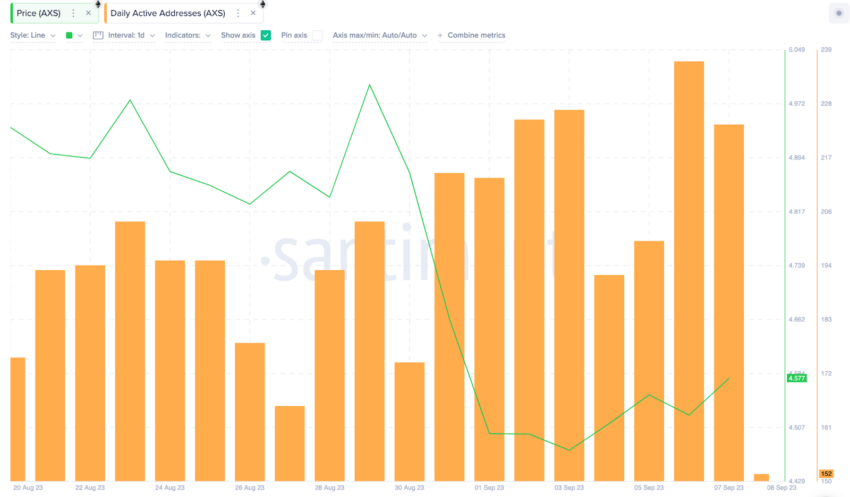Viewport: 850px width, 497px height.
Task: Select the Price (AXS) metric tab
Action: click(38, 13)
